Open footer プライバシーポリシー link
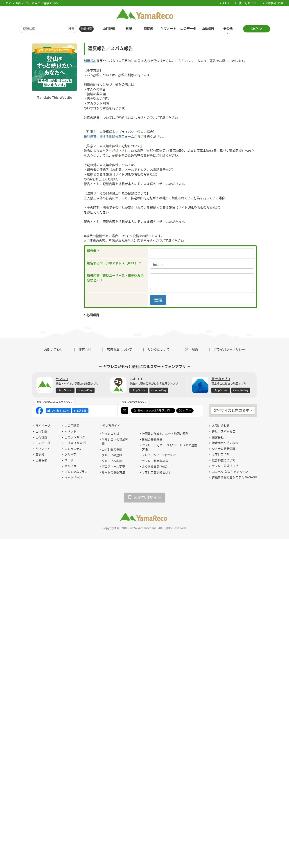 tap(229, 349)
